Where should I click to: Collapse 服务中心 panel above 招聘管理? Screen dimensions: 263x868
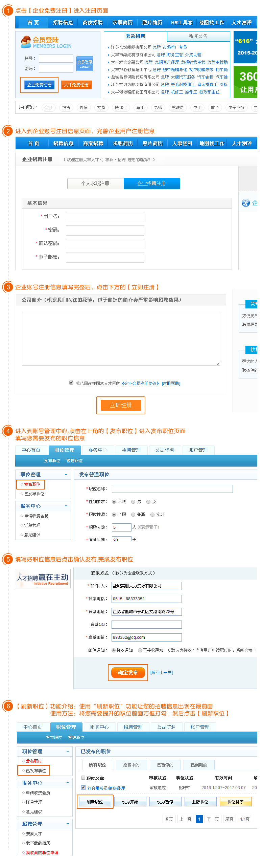(67, 783)
